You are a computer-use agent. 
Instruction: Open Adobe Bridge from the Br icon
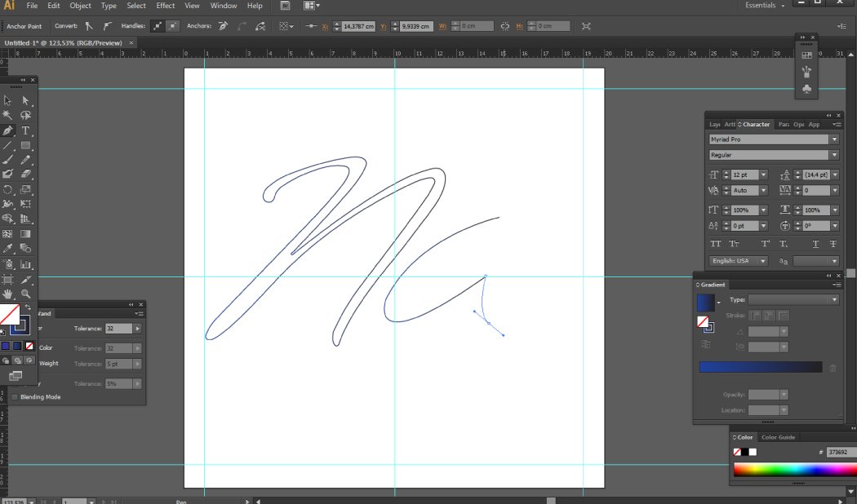pos(286,6)
